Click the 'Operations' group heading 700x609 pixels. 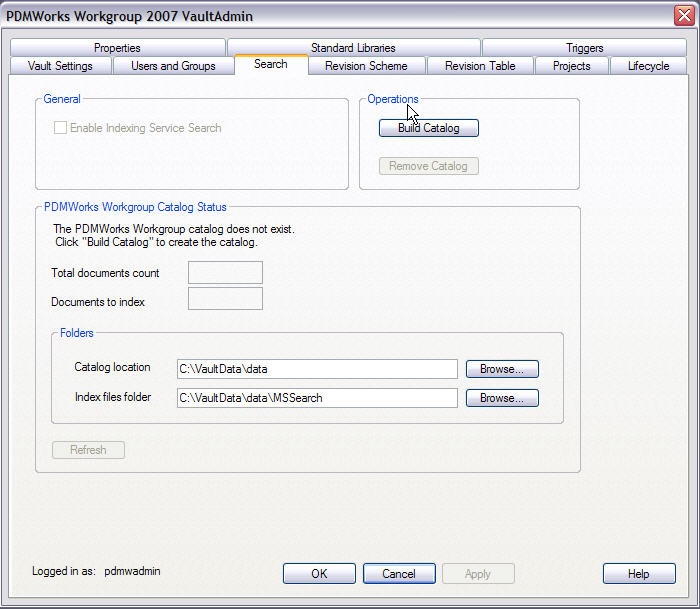coord(393,99)
